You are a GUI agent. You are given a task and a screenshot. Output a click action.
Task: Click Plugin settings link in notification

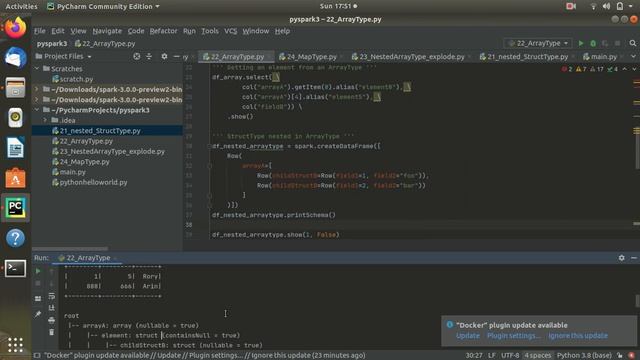click(x=513, y=336)
